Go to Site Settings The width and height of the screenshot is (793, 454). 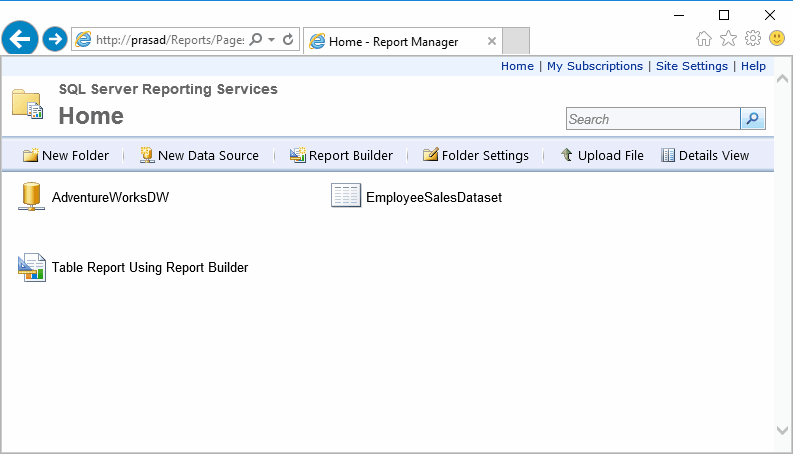692,66
